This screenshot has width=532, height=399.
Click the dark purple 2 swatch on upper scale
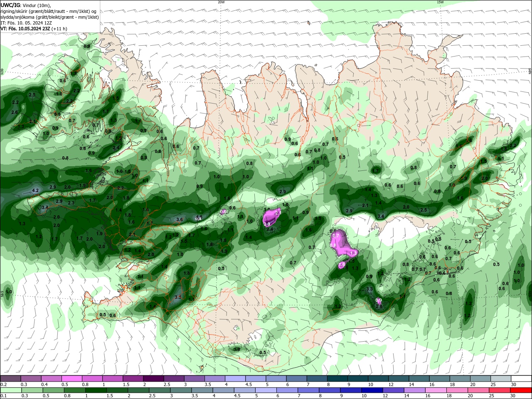pos(153,379)
